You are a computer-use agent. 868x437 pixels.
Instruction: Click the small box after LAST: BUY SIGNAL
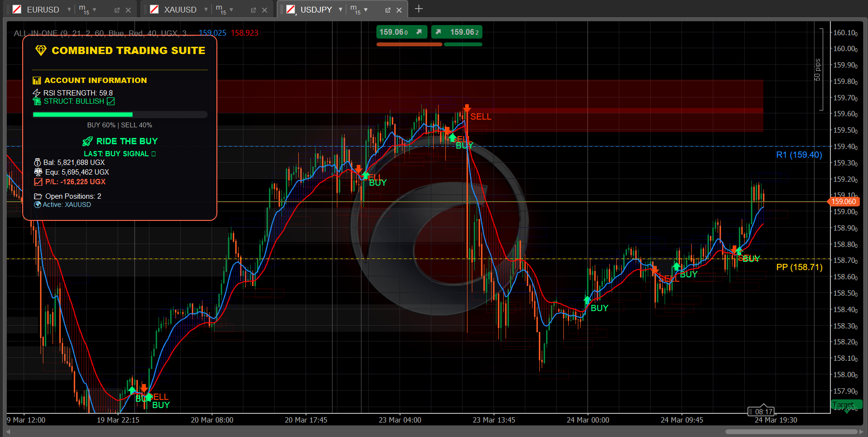[154, 154]
